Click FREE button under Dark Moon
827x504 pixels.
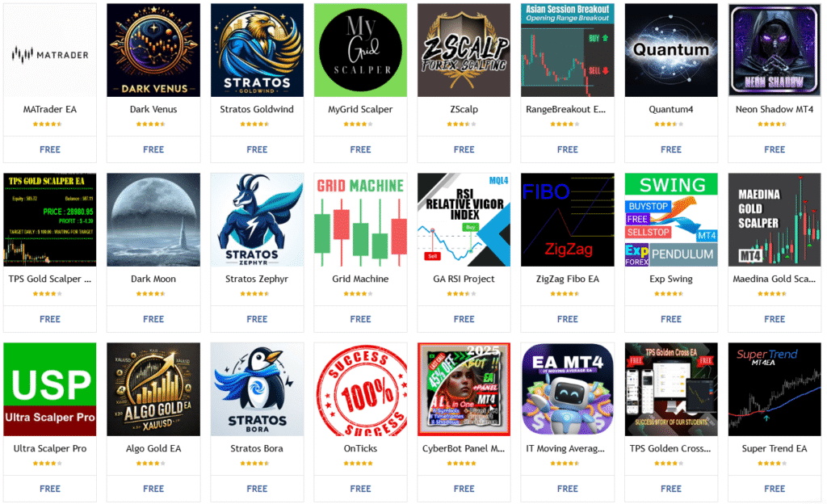[x=153, y=319]
